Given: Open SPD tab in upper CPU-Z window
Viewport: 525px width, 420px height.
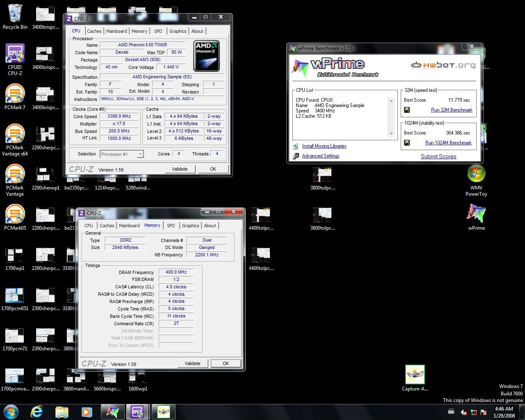Looking at the screenshot, I should pos(158,31).
